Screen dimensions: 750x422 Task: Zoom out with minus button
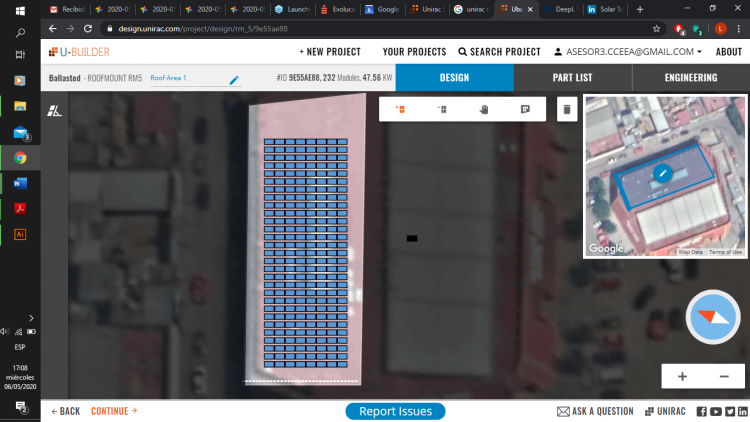tap(724, 377)
